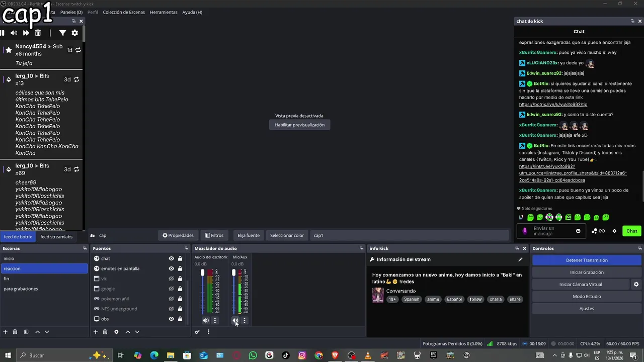Switch to the feed streamlabs tab
The image size is (644, 362).
(56, 237)
